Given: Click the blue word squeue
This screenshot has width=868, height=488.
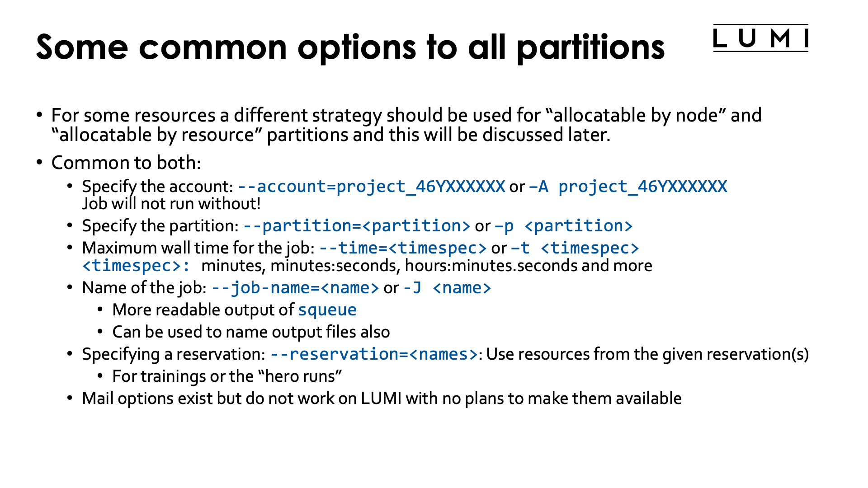Looking at the screenshot, I should coord(327,310).
